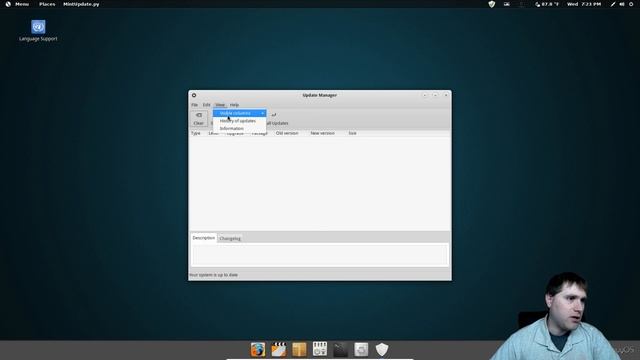Open the weather temperature indicator
640x360 pixels.
click(x=547, y=4)
